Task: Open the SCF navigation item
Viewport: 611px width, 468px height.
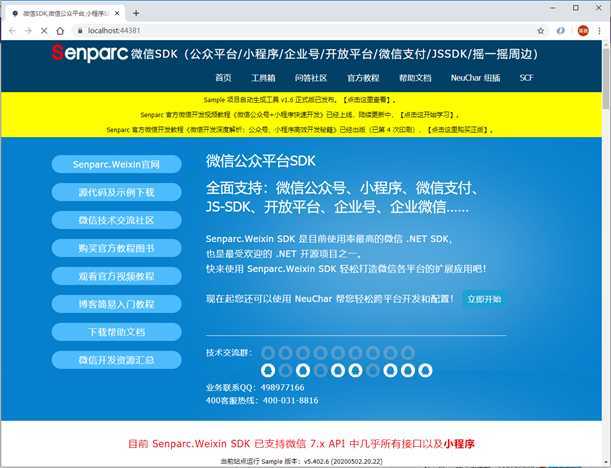Action: tap(526, 78)
